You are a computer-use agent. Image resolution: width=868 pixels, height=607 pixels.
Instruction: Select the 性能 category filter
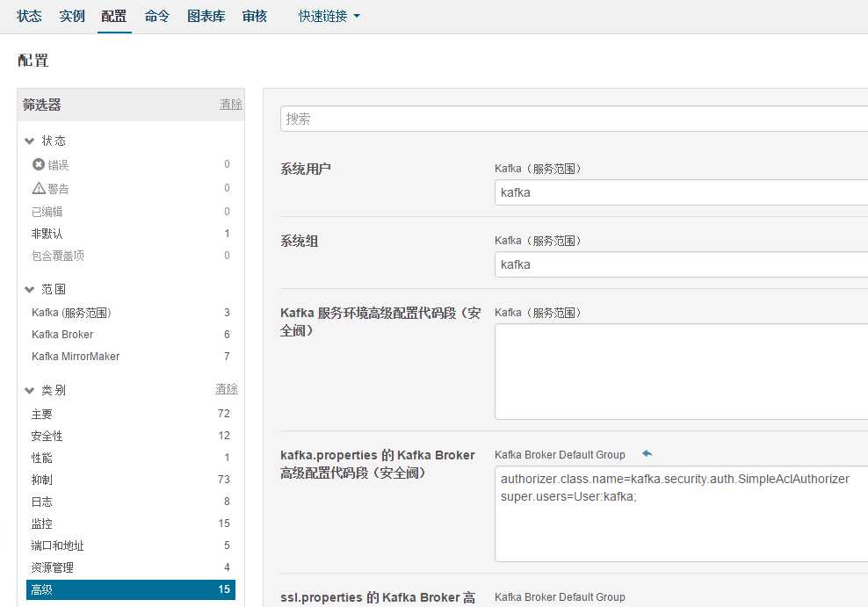click(131, 458)
